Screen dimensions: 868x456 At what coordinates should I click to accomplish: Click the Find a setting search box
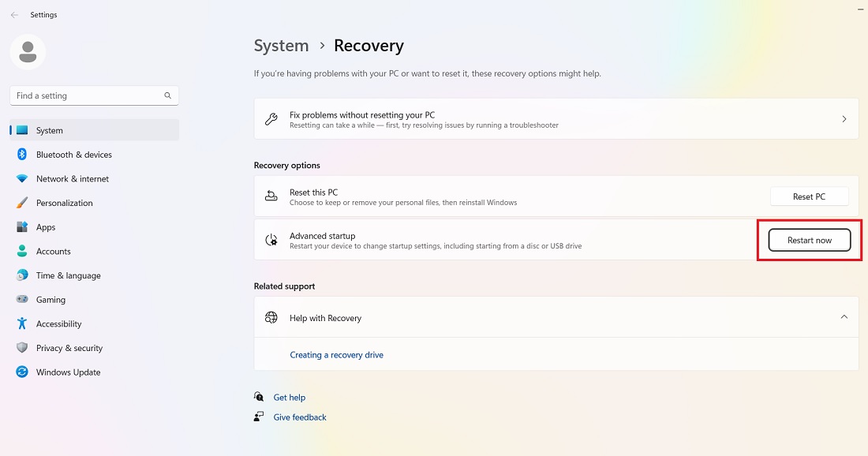pos(94,95)
